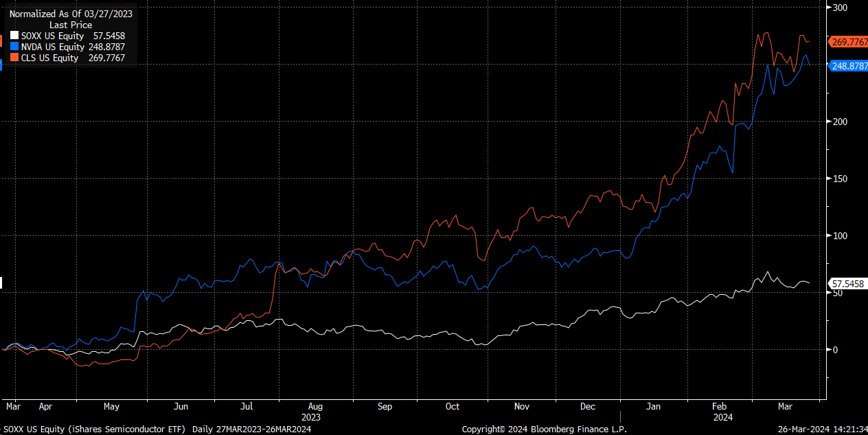Click the orange 269.7767 price tag on axis
This screenshot has height=435, width=868.
847,42
